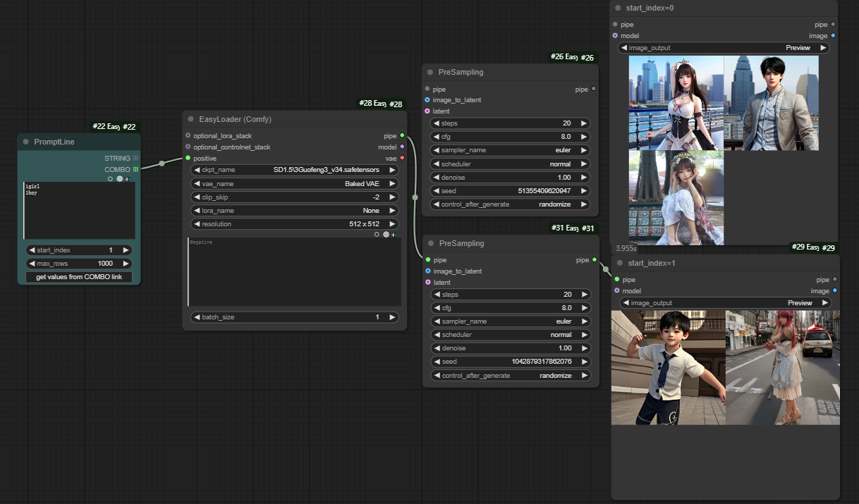Open the vae_name Baked VAE dropdown
This screenshot has width=859, height=504.
(x=295, y=183)
